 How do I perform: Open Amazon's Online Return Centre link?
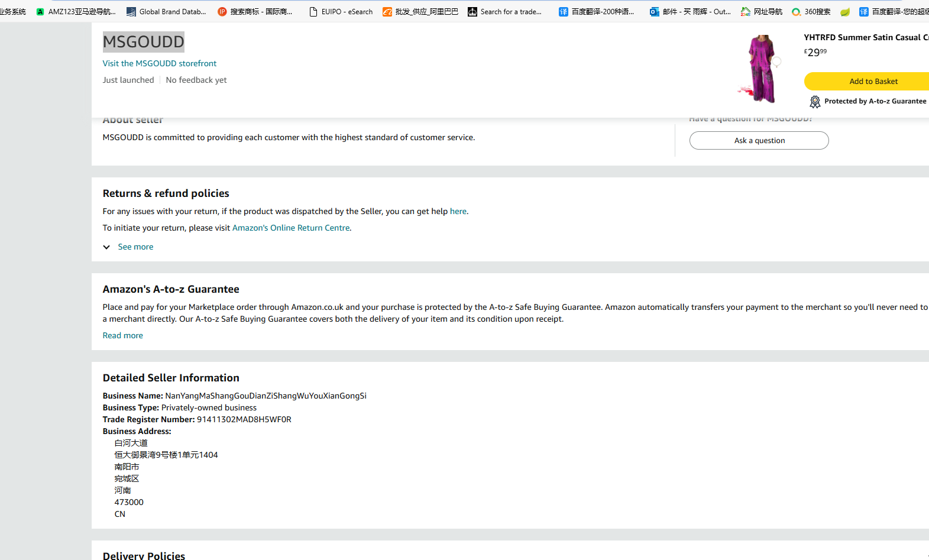coord(291,228)
